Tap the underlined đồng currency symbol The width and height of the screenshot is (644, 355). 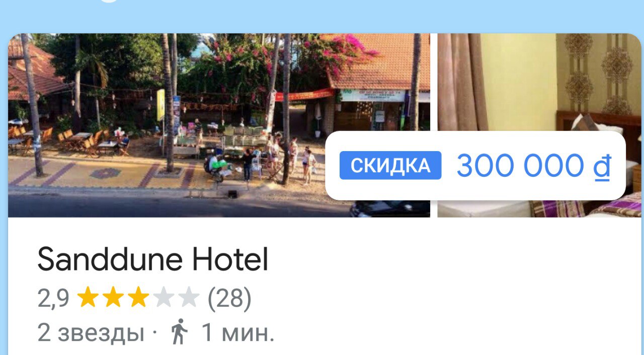point(602,166)
